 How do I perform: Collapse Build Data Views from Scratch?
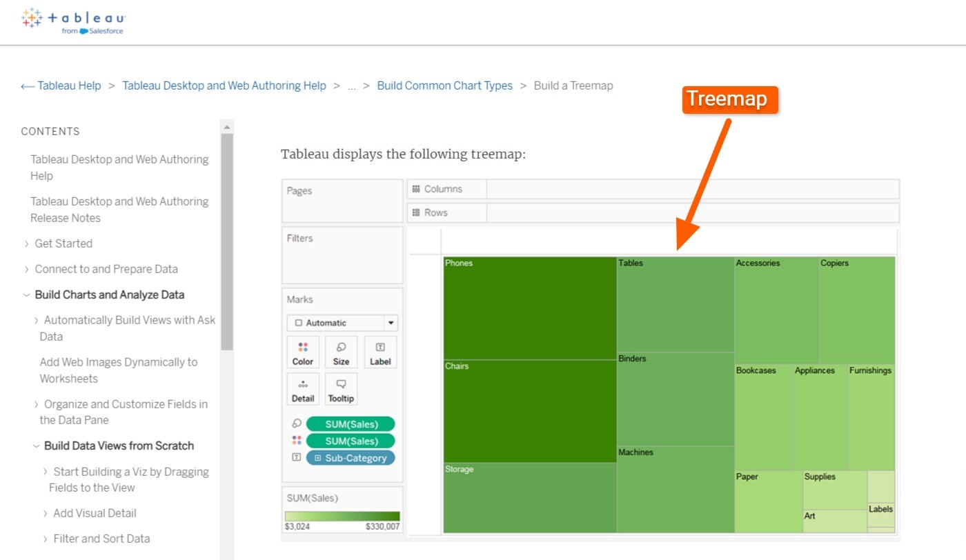[x=37, y=446]
